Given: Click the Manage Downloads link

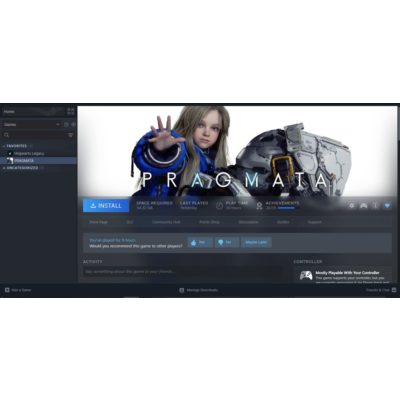Looking at the screenshot, I should click(x=202, y=290).
